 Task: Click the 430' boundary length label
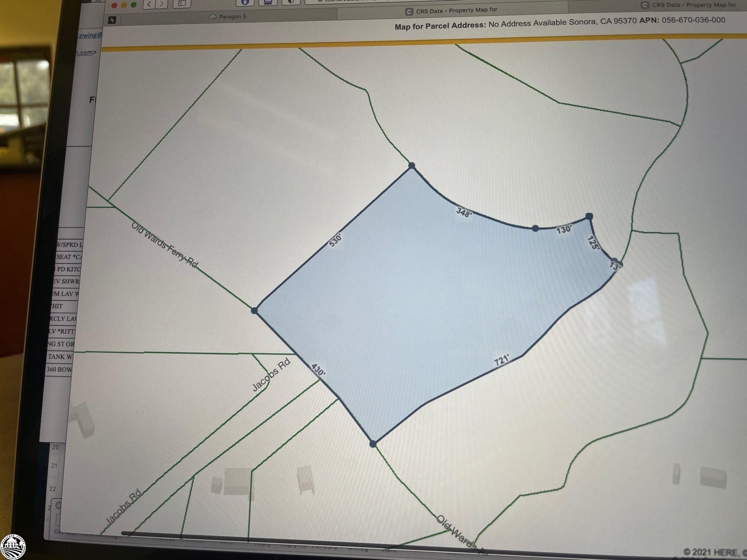tap(318, 370)
